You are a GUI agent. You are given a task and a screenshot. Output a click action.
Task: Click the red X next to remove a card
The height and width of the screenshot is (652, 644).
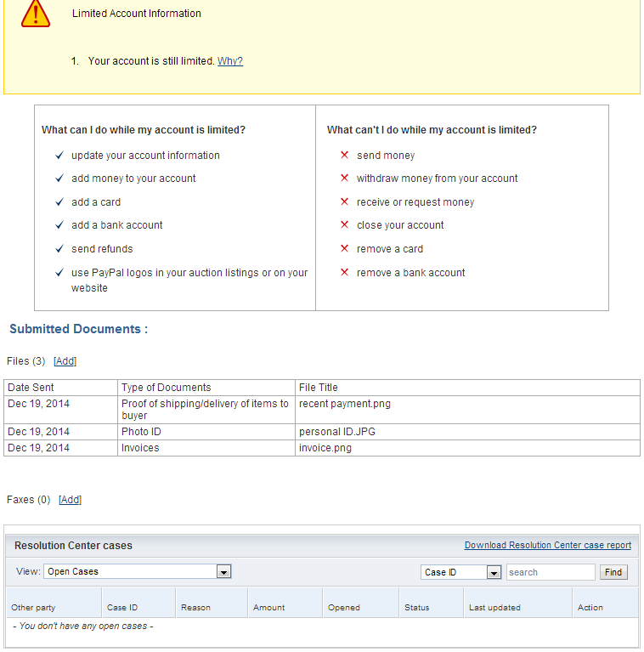344,249
